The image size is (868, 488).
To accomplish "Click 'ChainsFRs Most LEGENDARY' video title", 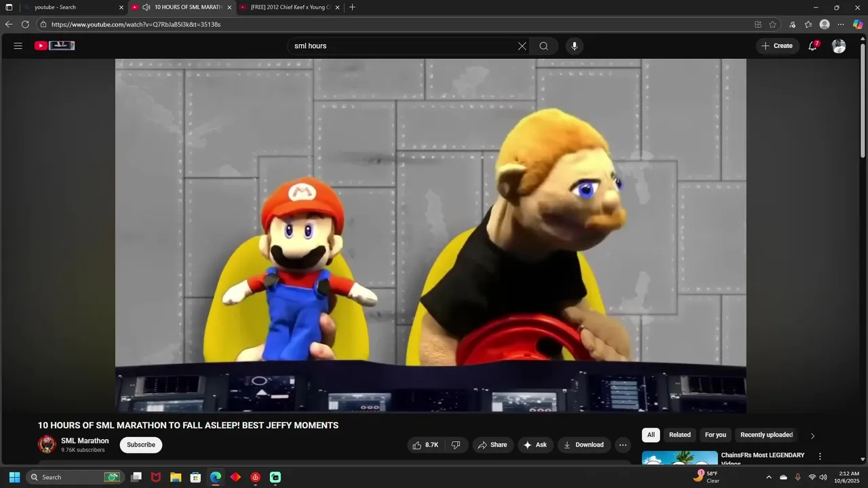I will pos(763,458).
